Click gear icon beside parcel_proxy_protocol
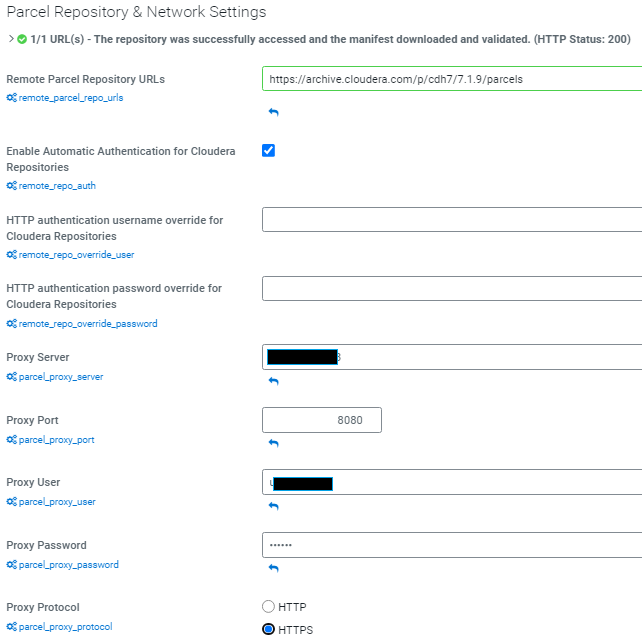The height and width of the screenshot is (641, 642). (11, 627)
